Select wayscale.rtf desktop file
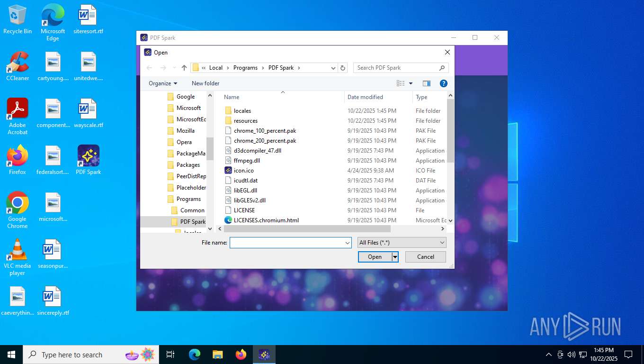The height and width of the screenshot is (364, 644). [x=88, y=113]
